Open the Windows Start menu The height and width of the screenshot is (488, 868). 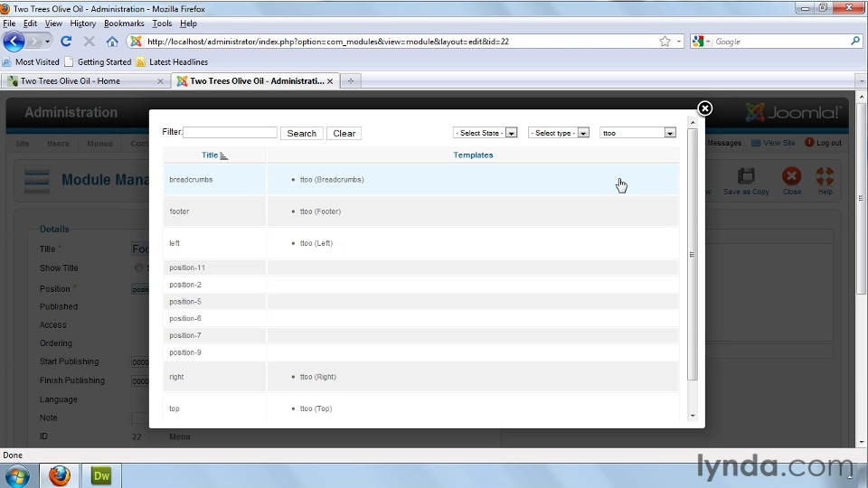coord(17,474)
